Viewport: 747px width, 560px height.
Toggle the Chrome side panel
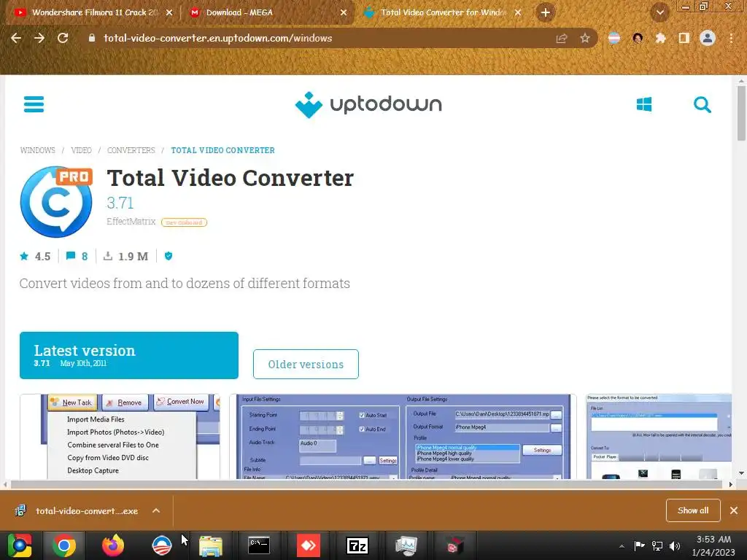coord(684,38)
